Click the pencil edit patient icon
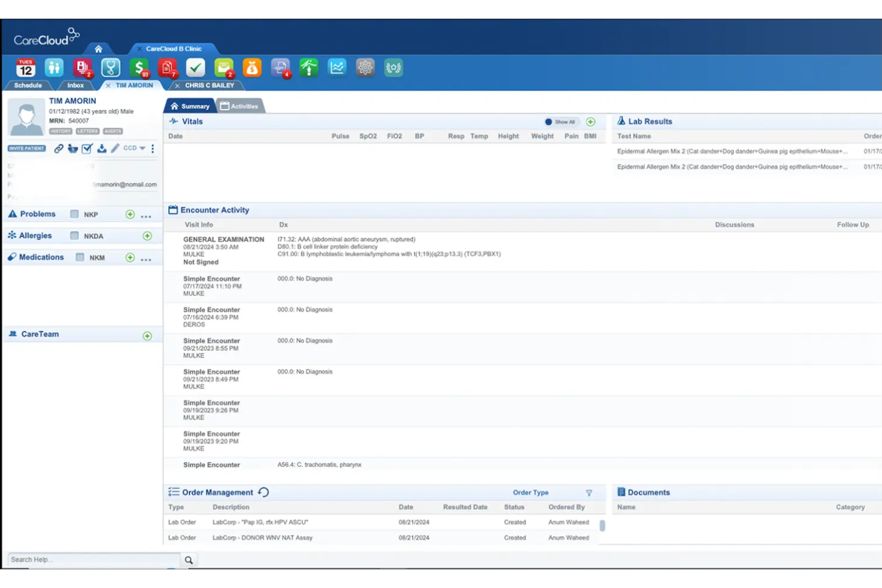This screenshot has width=882, height=588. pos(115,148)
